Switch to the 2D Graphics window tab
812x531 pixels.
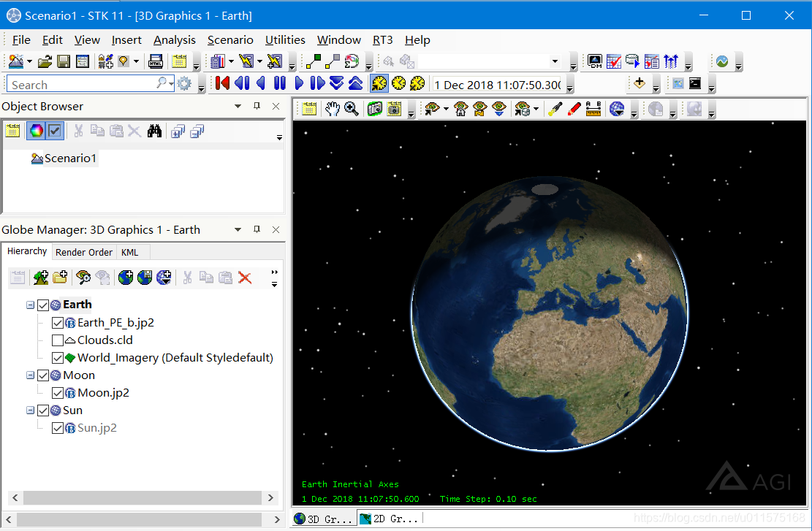click(x=390, y=519)
